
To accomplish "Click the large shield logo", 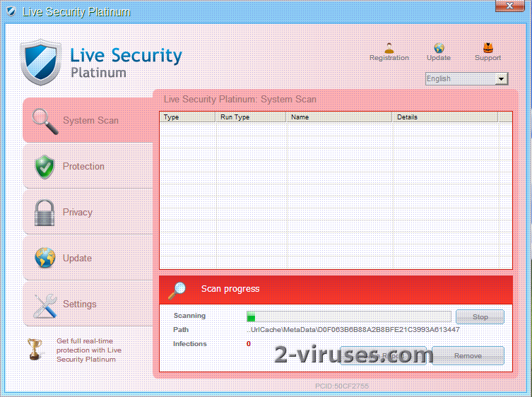I will click(41, 62).
